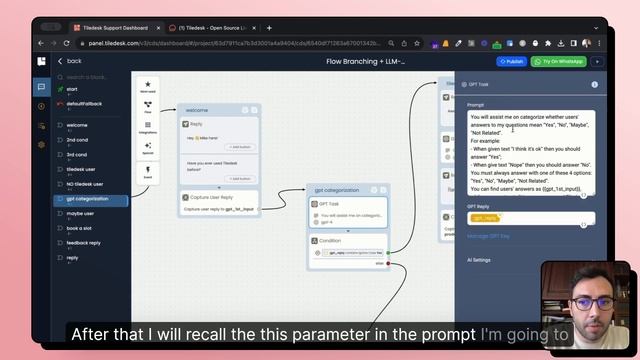The image size is (640, 360).
Task: Open browser tab search chevron
Action: tap(596, 28)
